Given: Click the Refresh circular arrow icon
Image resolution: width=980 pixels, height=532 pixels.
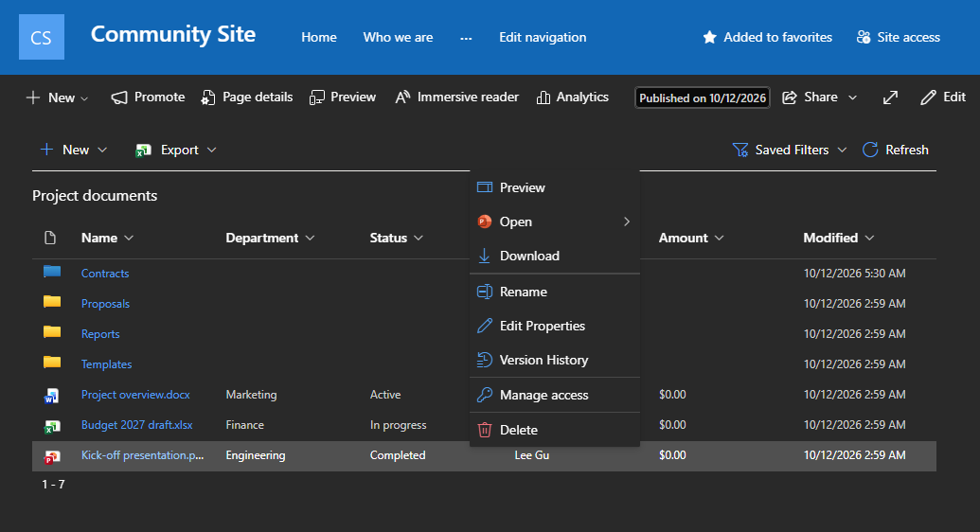Looking at the screenshot, I should [870, 150].
